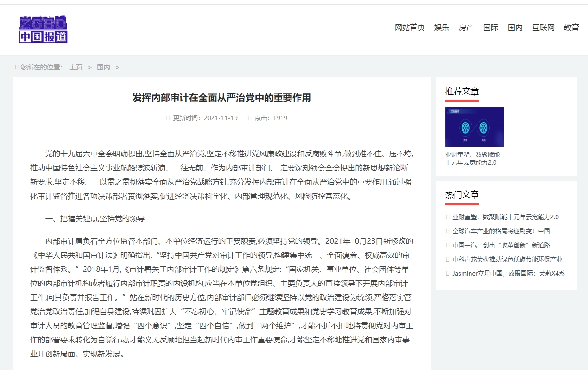Click the 主页 breadcrumb link
Viewport: 588px width, 370px height.
(x=76, y=67)
